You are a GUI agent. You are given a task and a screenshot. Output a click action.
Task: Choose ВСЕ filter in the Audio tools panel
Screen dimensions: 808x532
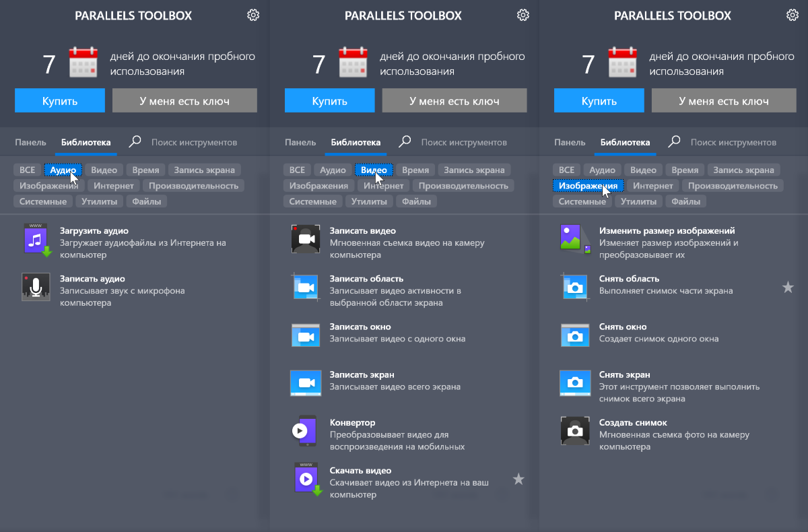[27, 170]
